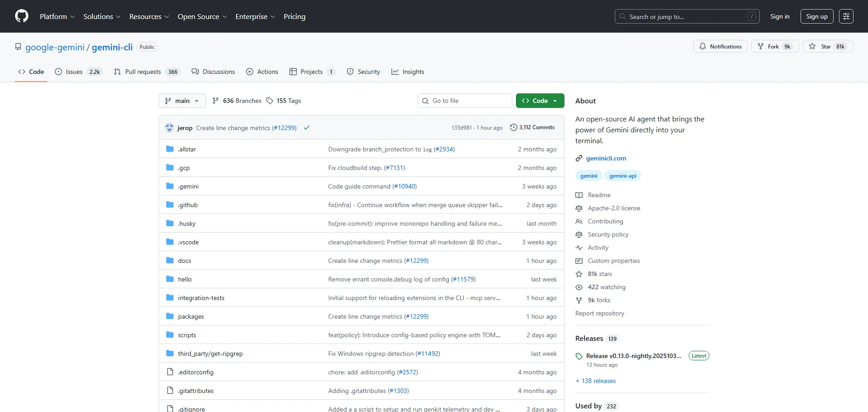
Task: Open the commit history clock icon
Action: click(513, 127)
